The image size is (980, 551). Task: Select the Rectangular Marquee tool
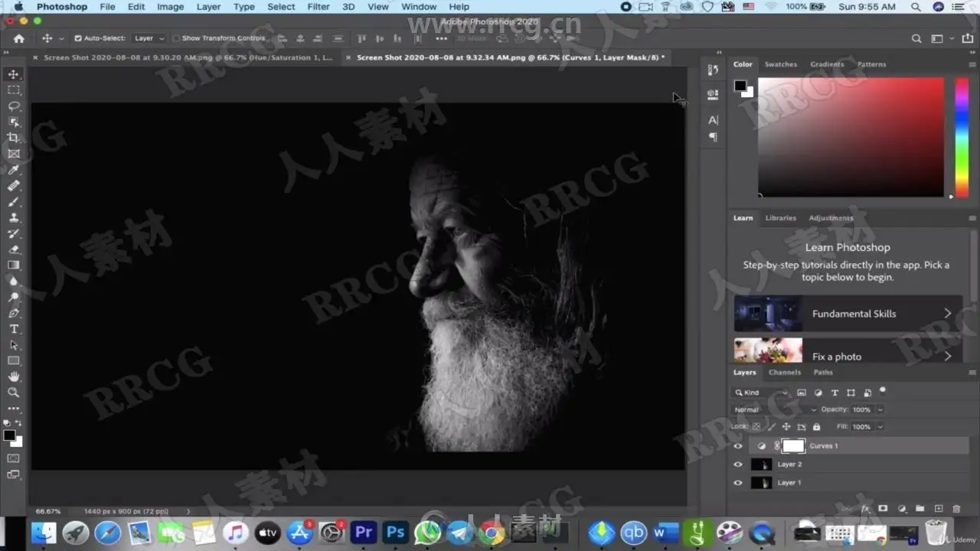(x=14, y=90)
